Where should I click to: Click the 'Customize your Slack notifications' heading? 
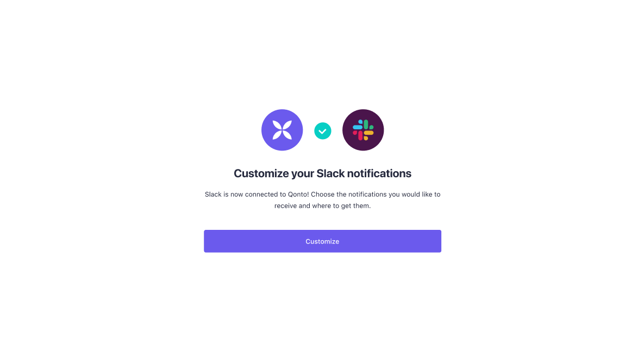[x=322, y=173]
